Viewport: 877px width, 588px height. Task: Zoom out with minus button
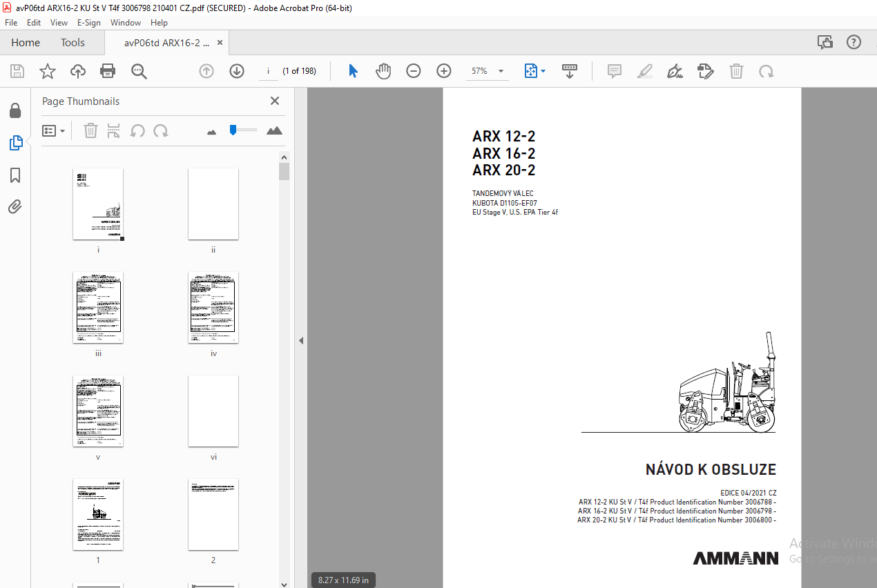(414, 71)
